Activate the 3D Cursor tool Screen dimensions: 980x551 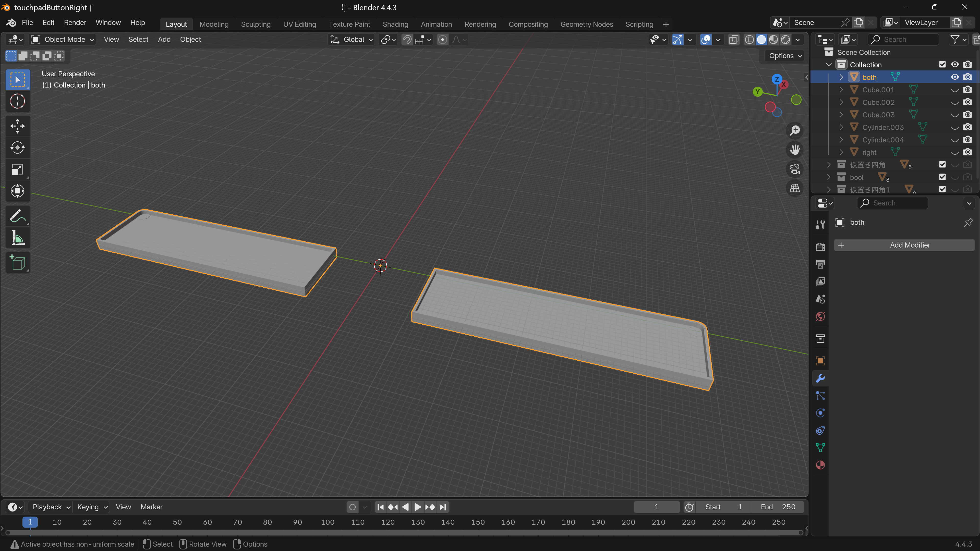18,101
